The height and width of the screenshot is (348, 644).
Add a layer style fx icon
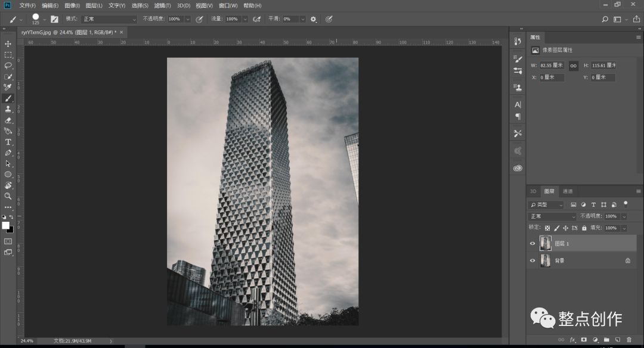572,340
